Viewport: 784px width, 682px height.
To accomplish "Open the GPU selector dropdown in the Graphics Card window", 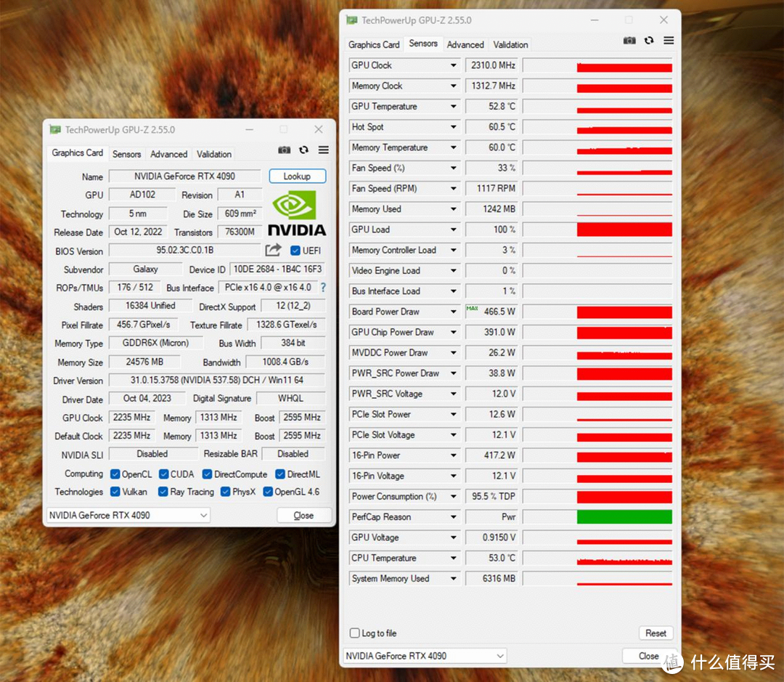I will pos(128,515).
